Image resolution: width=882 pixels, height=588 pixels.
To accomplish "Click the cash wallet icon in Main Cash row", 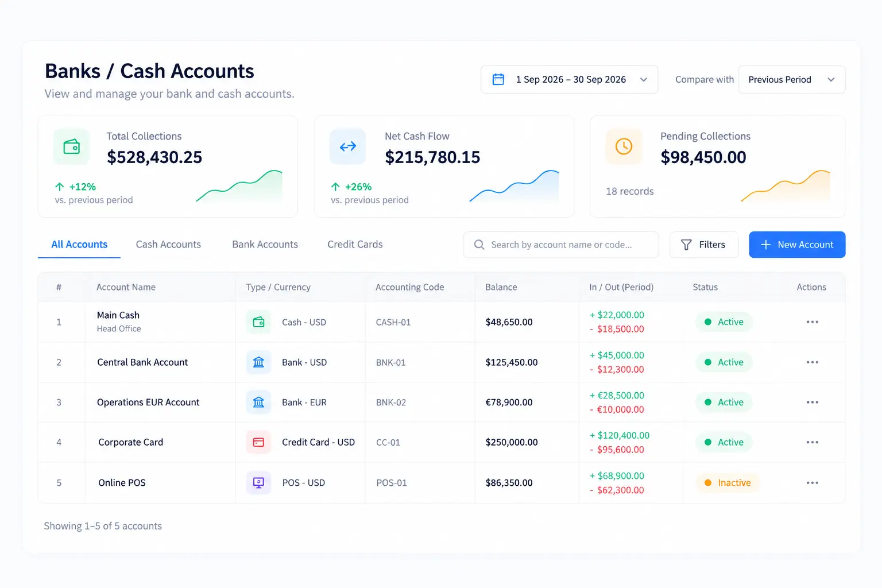I will tap(259, 322).
